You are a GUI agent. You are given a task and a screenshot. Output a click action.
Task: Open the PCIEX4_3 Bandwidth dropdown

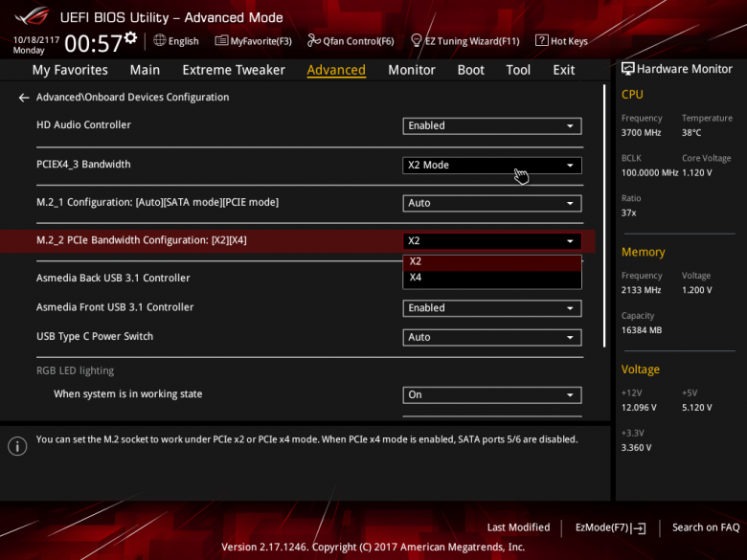click(492, 166)
